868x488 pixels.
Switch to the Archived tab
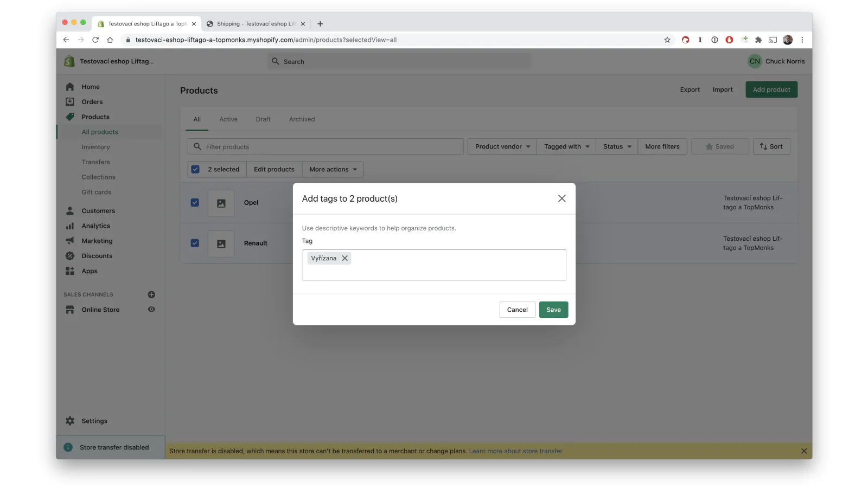(x=302, y=119)
